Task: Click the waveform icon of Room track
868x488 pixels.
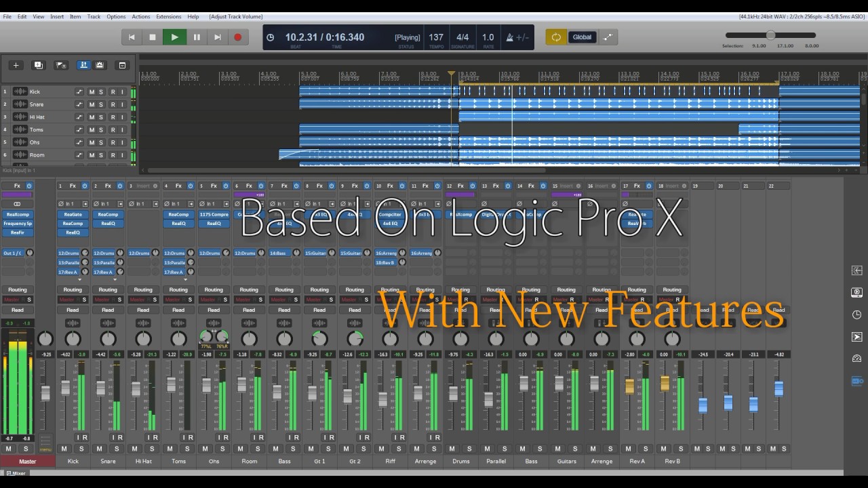Action: (20, 155)
